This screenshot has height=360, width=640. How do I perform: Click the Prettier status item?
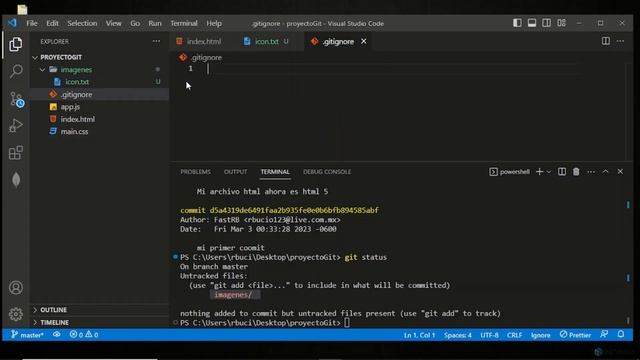575,335
